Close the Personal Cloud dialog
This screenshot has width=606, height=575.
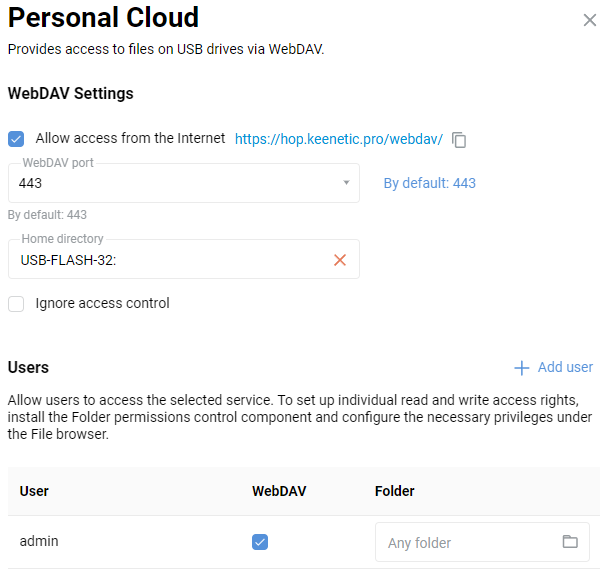(589, 20)
